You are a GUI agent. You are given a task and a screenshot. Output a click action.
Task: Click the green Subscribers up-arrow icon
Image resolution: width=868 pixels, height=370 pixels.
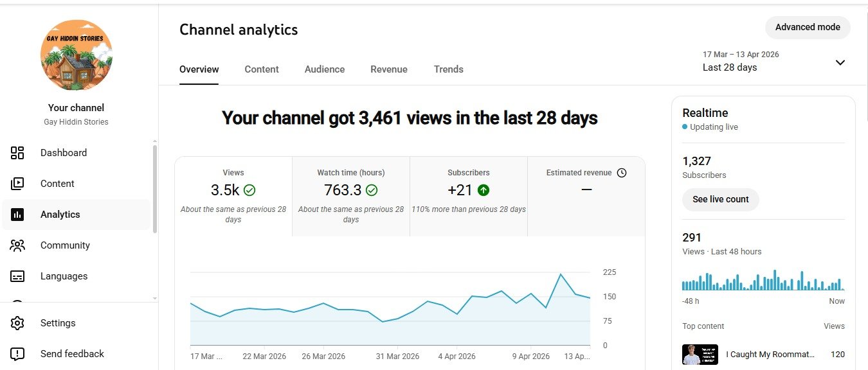484,190
